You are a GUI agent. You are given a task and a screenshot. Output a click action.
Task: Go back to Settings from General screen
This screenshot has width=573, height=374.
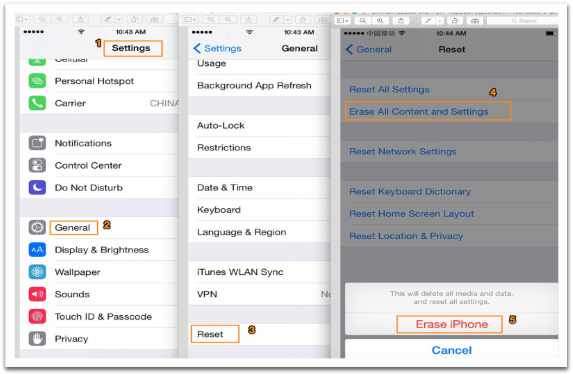coord(217,48)
